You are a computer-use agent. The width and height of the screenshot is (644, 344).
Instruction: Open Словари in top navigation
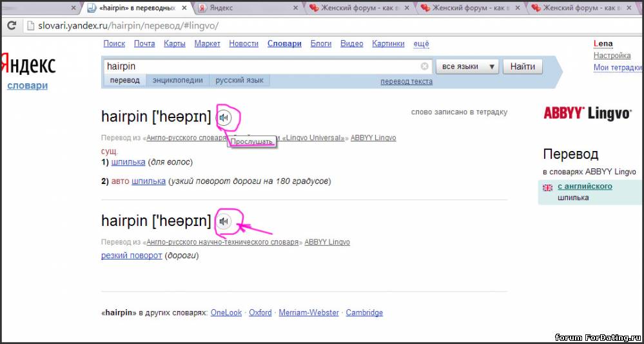pyautogui.click(x=285, y=44)
